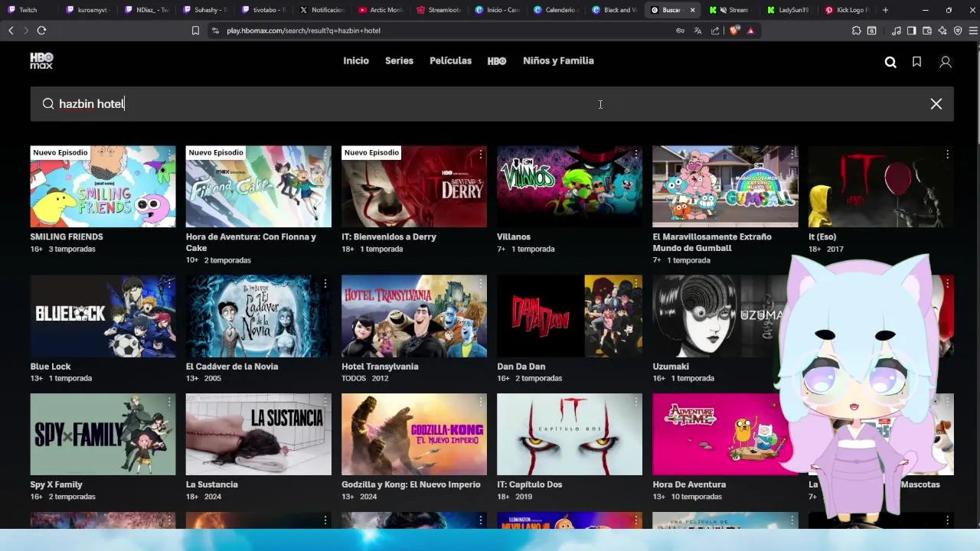
Task: Click the share page icon
Action: tap(715, 31)
